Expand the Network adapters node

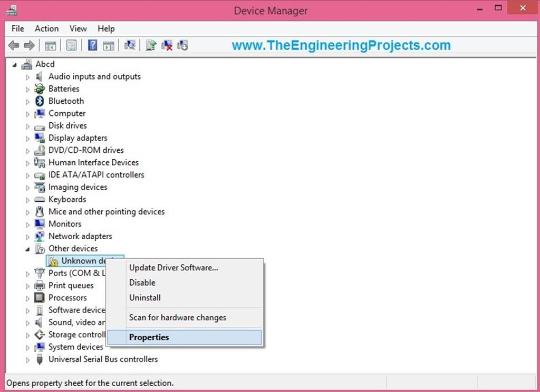27,236
